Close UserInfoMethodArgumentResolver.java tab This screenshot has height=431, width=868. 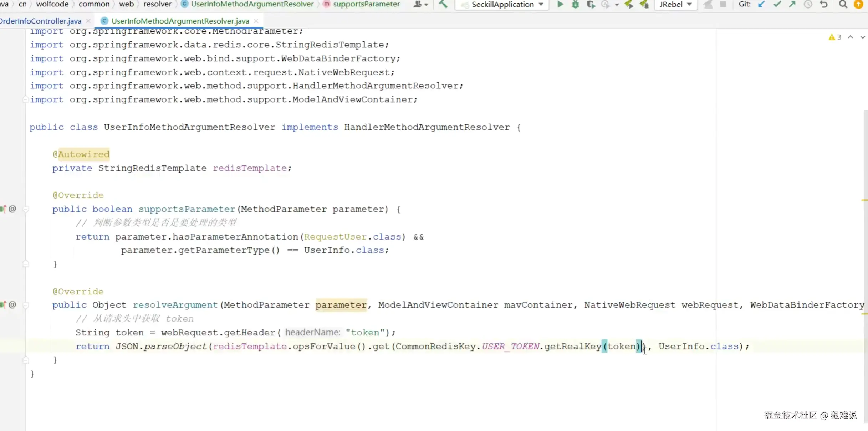256,21
